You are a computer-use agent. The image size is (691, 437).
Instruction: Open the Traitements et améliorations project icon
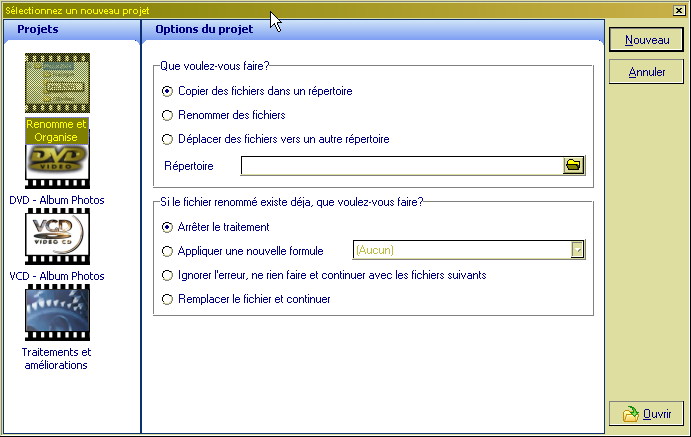(x=57, y=314)
